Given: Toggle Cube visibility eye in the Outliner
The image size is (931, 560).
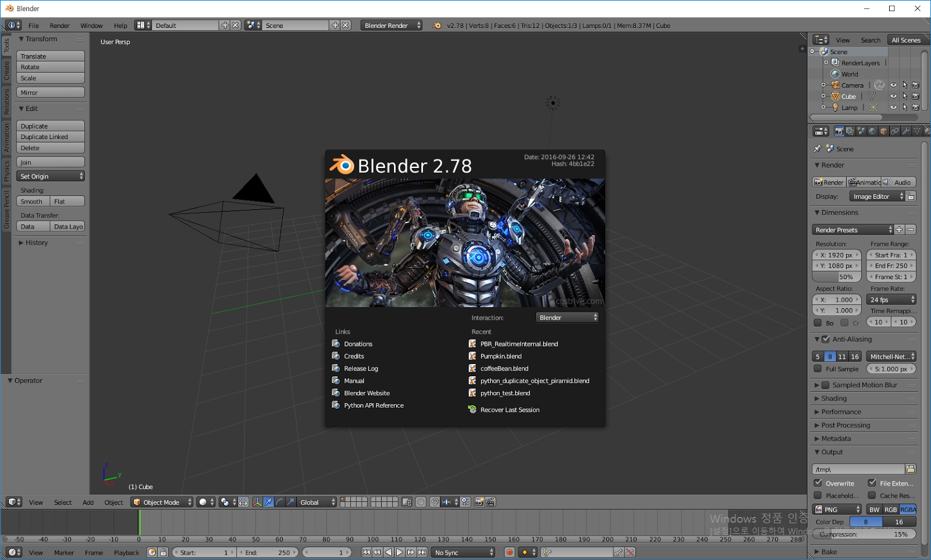Looking at the screenshot, I should tap(894, 96).
